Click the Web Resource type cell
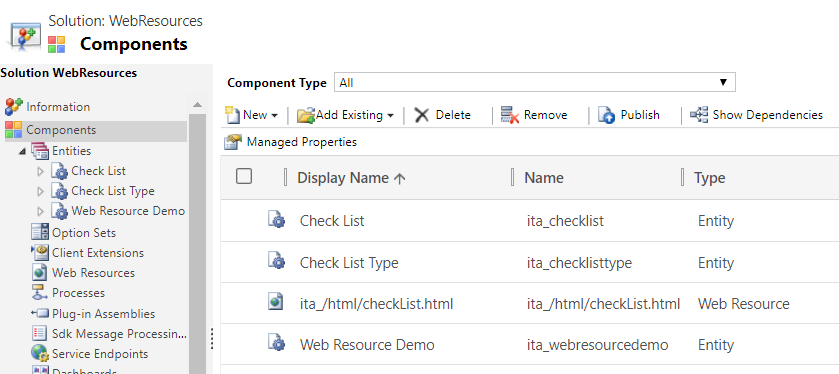The image size is (839, 374). (x=744, y=304)
